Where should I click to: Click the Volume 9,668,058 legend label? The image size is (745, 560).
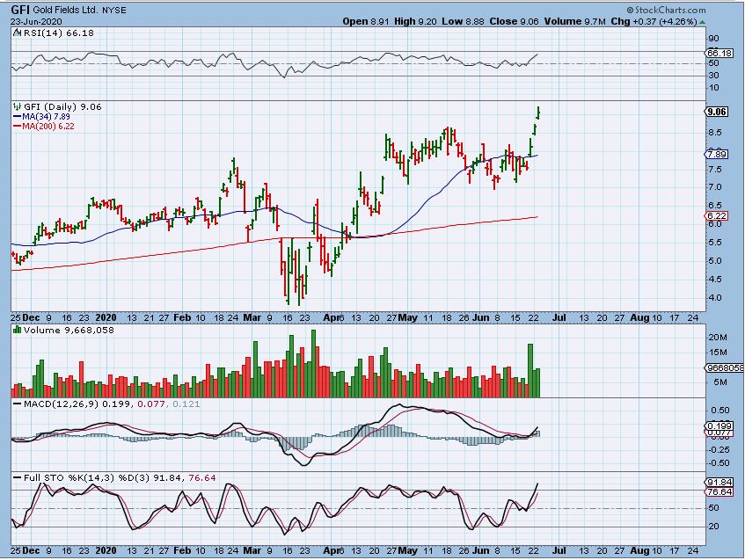click(69, 331)
